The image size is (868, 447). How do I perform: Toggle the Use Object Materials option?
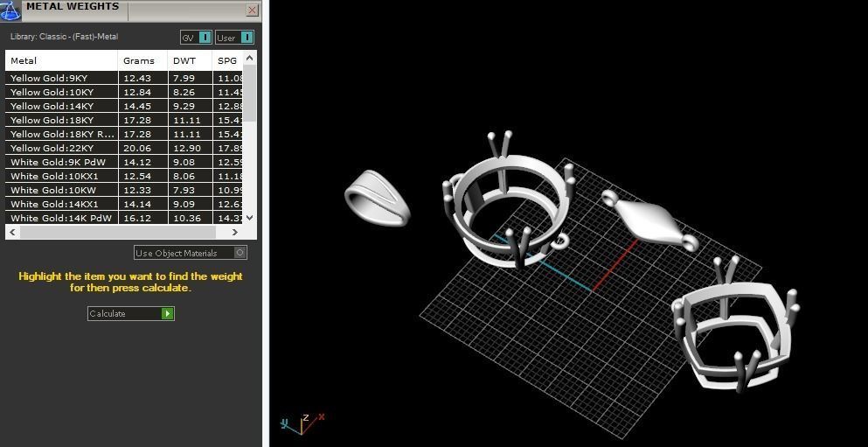point(191,253)
